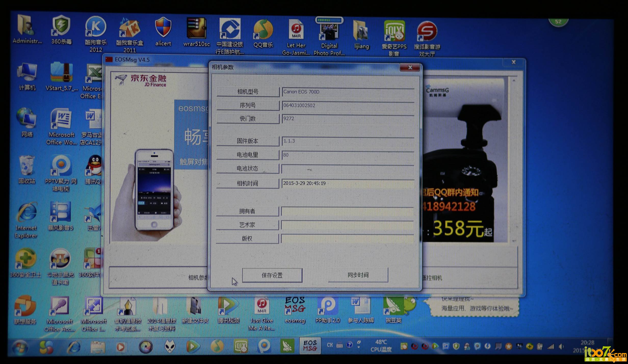Open the 暴风影音5 desktop icon
628x364 pixels.
(61, 216)
